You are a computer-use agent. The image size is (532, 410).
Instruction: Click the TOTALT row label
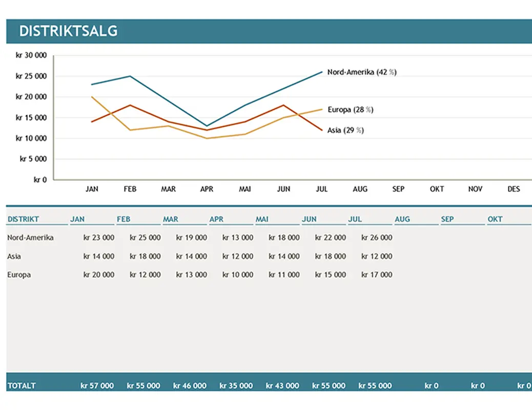click(x=22, y=385)
